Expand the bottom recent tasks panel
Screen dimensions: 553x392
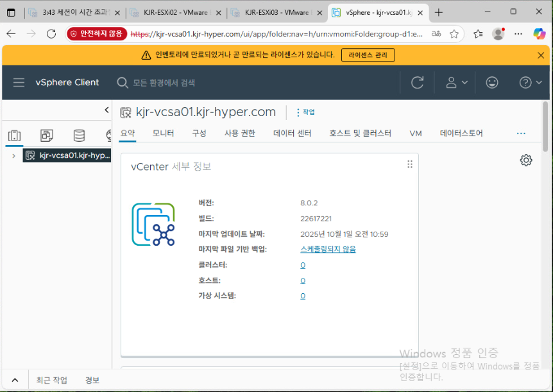point(15,380)
